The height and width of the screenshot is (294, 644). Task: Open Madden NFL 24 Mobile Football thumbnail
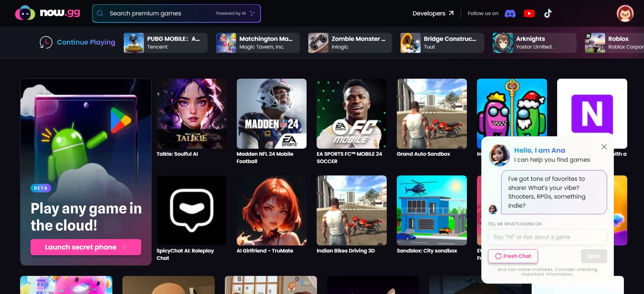272,114
